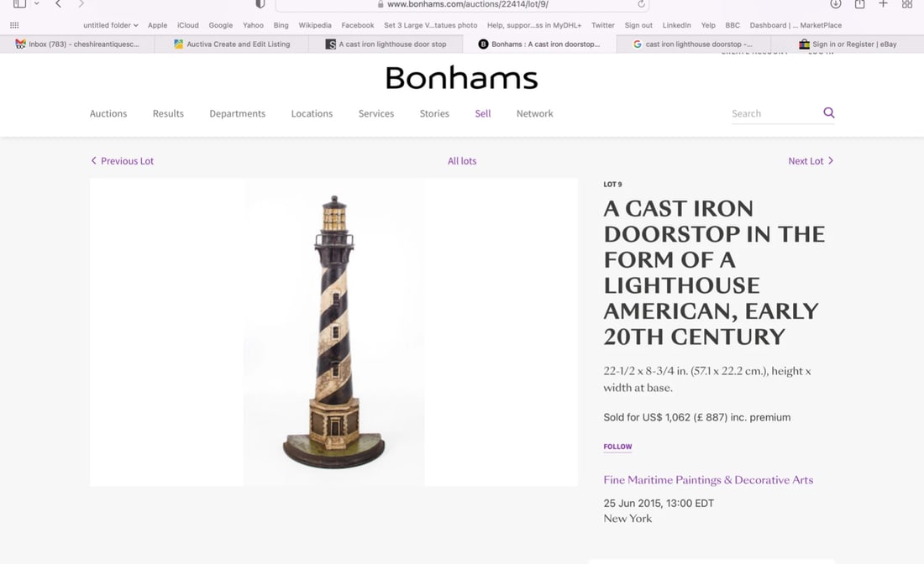Expand the untitled folder bookmarks menu
924x564 pixels.
click(108, 25)
